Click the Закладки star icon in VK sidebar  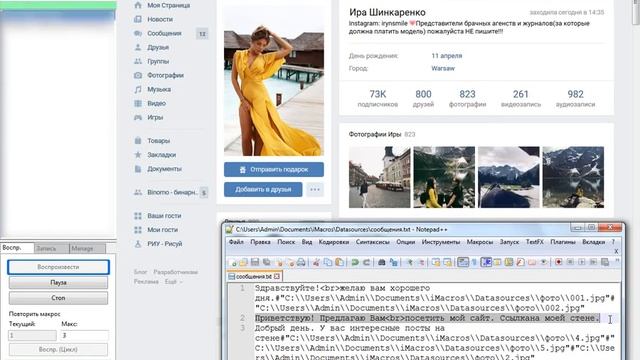[x=138, y=155]
